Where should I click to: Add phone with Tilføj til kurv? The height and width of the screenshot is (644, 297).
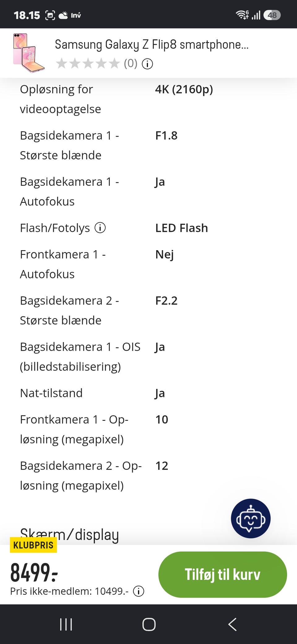point(222,574)
